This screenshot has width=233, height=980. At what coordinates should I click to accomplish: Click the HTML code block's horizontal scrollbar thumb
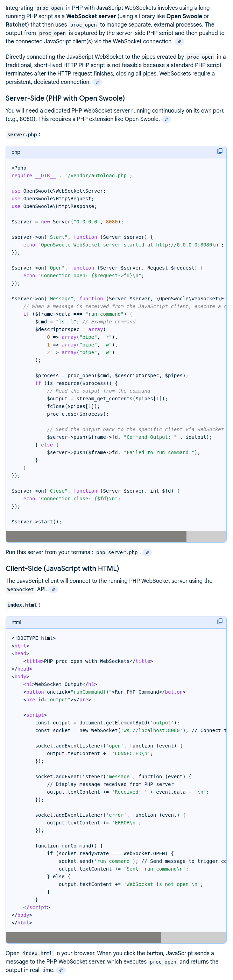(x=83, y=937)
